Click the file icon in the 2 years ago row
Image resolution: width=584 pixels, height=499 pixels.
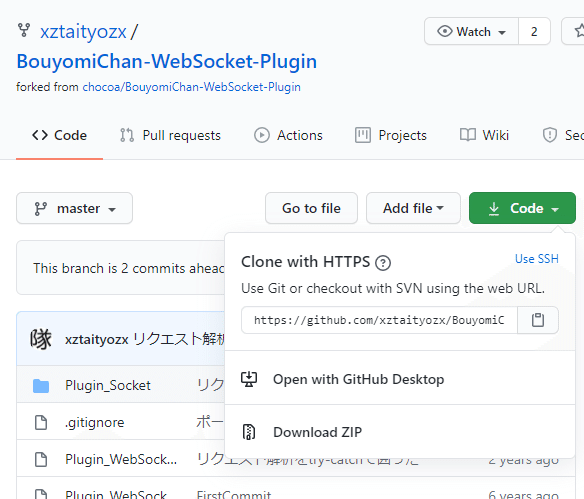pos(41,460)
